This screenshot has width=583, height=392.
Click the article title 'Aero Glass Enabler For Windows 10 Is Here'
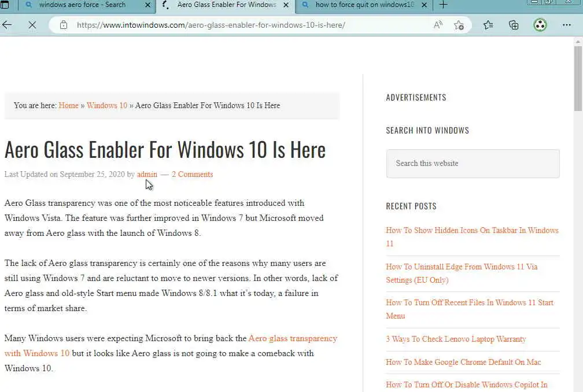pyautogui.click(x=165, y=150)
